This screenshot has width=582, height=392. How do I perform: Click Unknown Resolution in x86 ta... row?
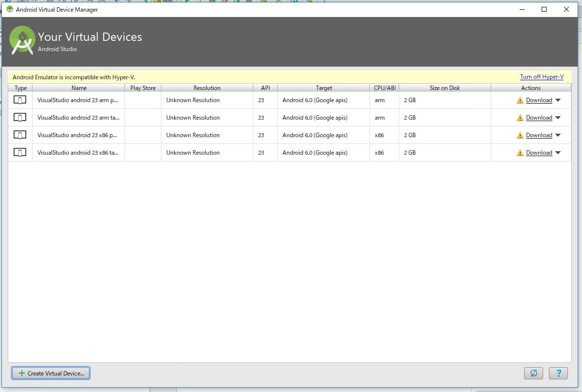[x=193, y=153]
